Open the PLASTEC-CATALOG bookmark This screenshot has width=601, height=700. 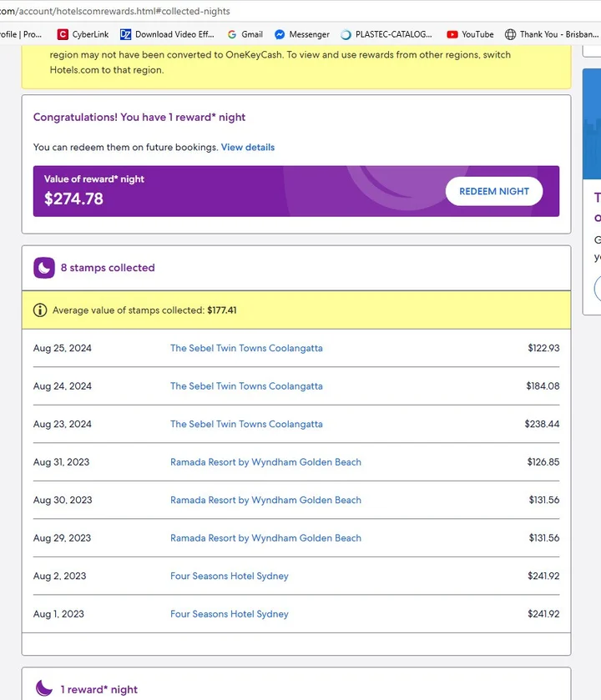point(386,34)
